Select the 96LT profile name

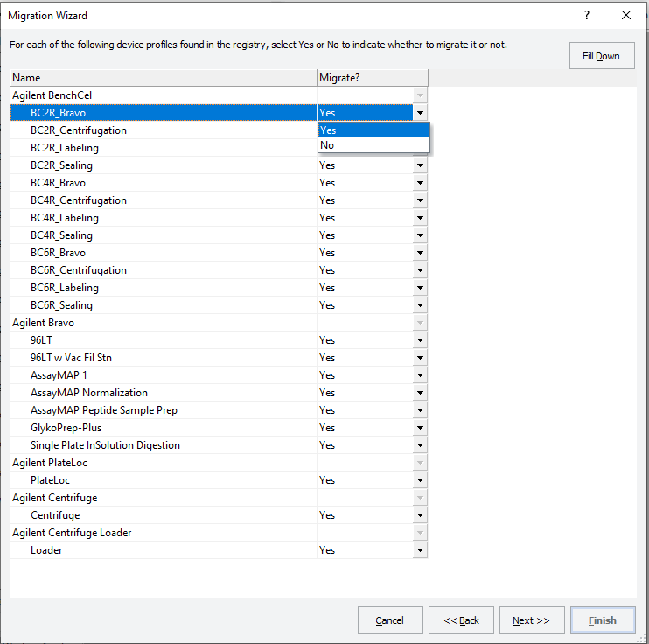click(41, 340)
